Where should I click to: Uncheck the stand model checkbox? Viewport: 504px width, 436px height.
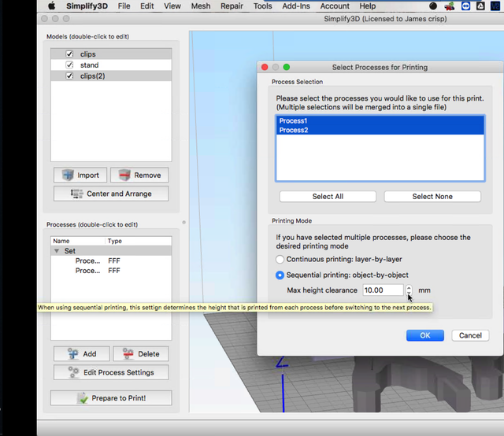pos(69,65)
